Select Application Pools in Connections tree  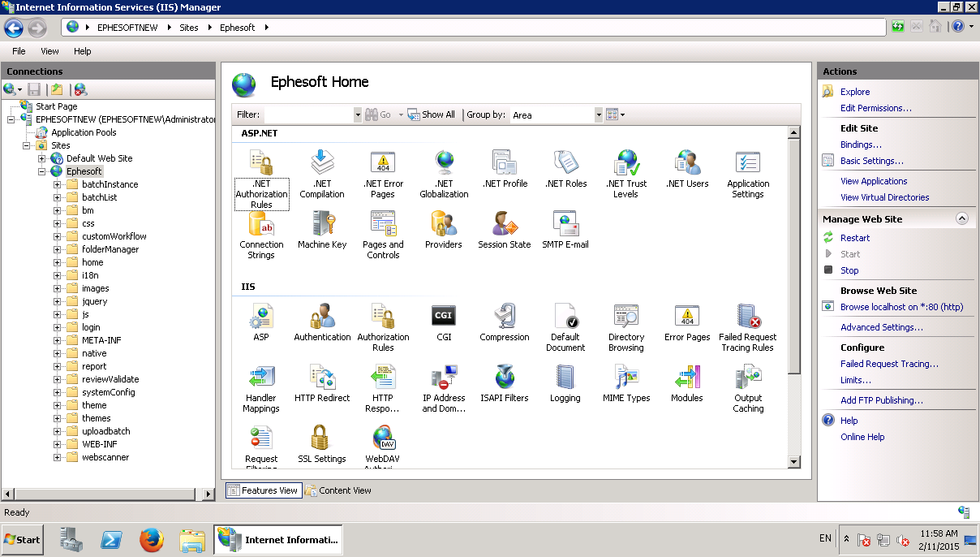pos(84,132)
